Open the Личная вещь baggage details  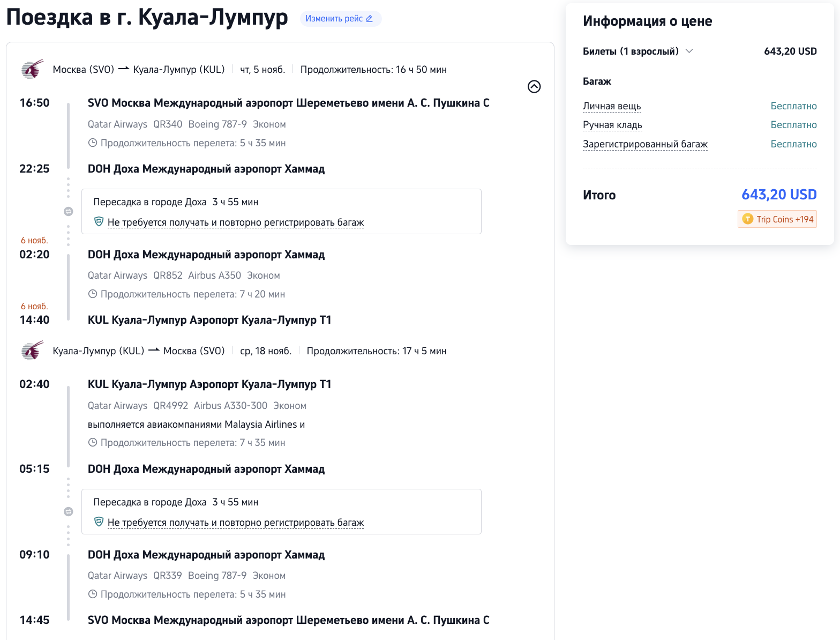click(x=611, y=106)
